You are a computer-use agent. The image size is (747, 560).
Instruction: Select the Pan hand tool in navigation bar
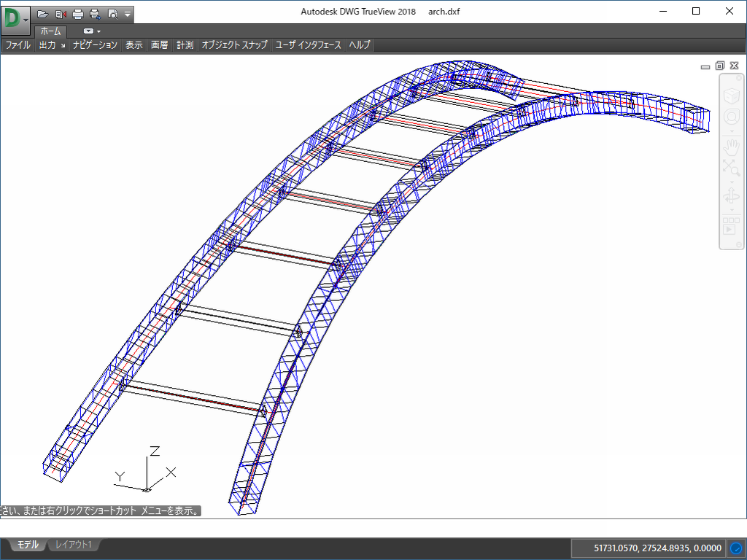click(x=731, y=147)
